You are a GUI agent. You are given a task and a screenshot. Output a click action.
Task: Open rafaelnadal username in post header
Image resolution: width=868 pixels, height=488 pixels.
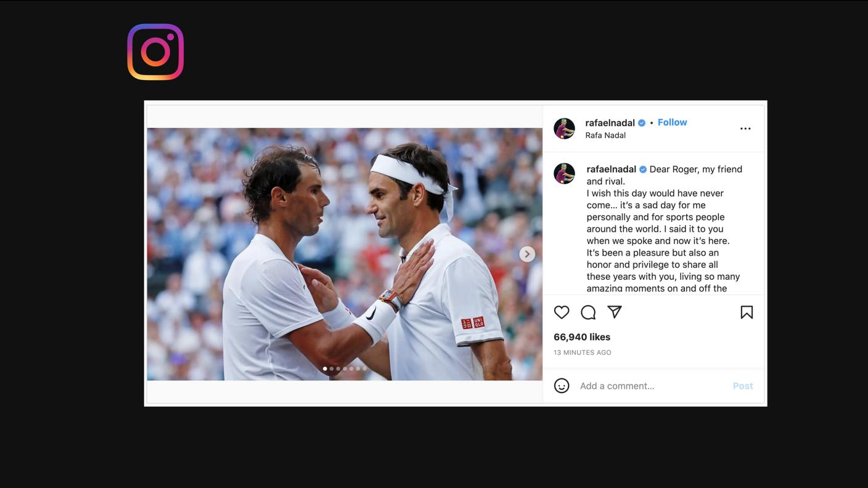(x=610, y=123)
